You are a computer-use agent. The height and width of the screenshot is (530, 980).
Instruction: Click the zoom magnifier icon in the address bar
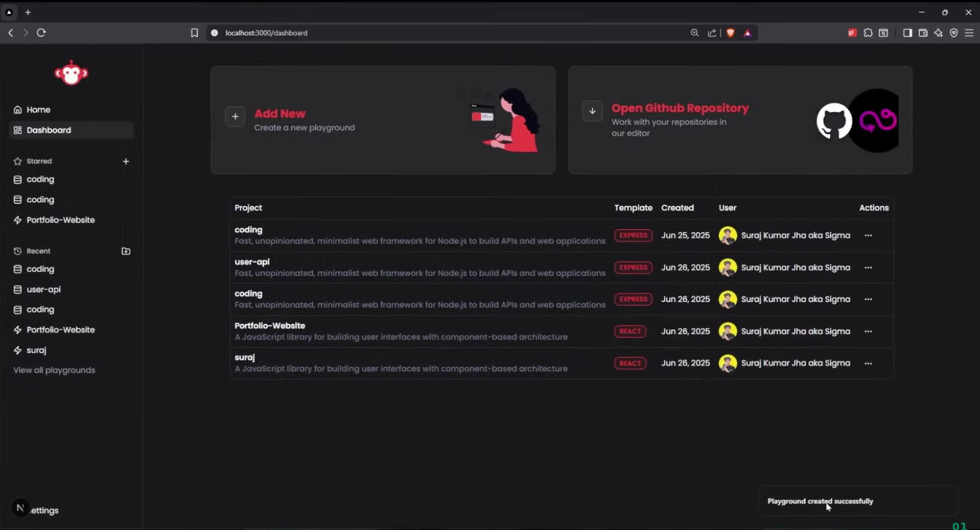694,33
